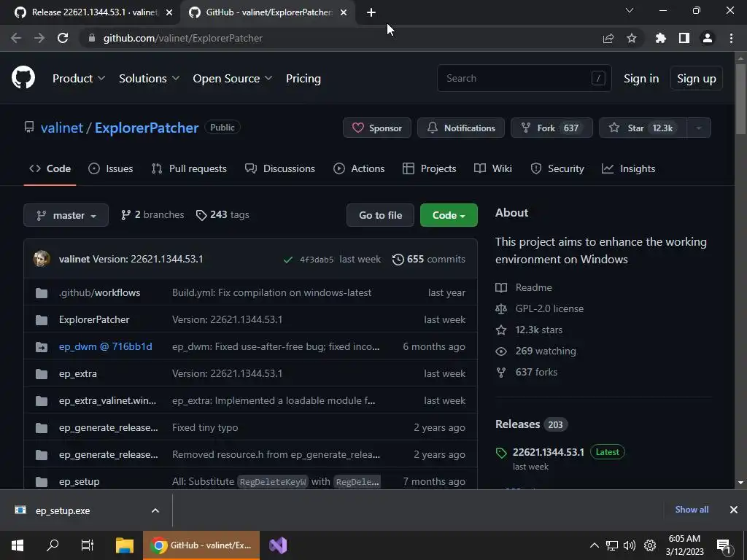View the 2 branches list
This screenshot has height=560, width=747.
152,215
